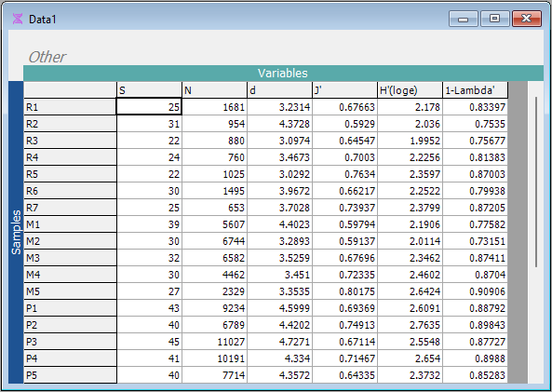Select row header R4
The width and height of the screenshot is (552, 392).
(x=70, y=157)
